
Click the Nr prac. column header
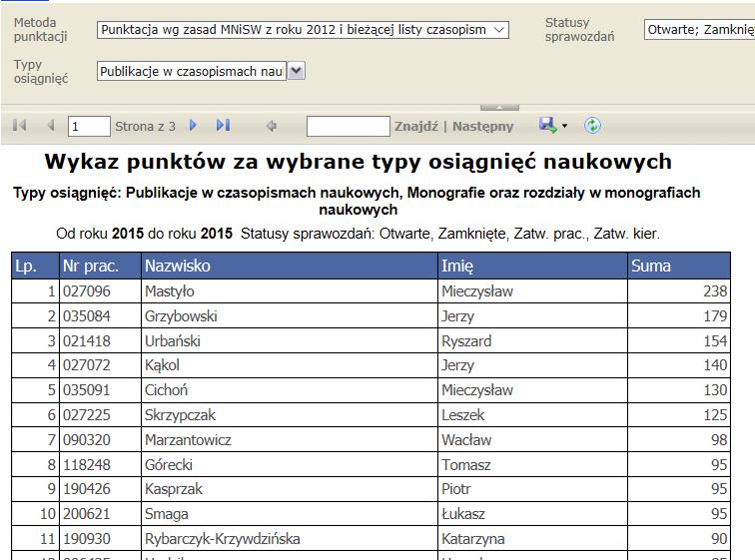pyautogui.click(x=100, y=266)
